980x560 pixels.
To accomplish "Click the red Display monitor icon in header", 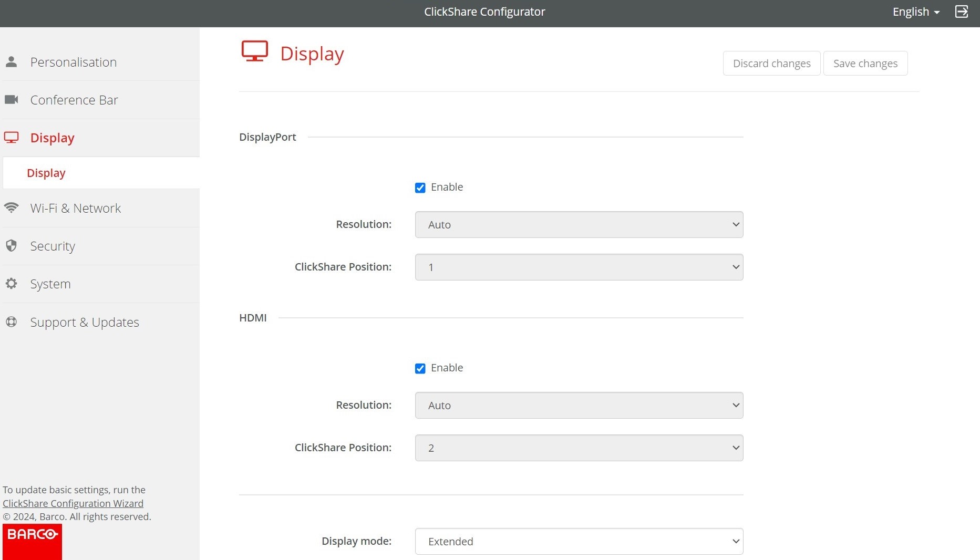I will 255,51.
